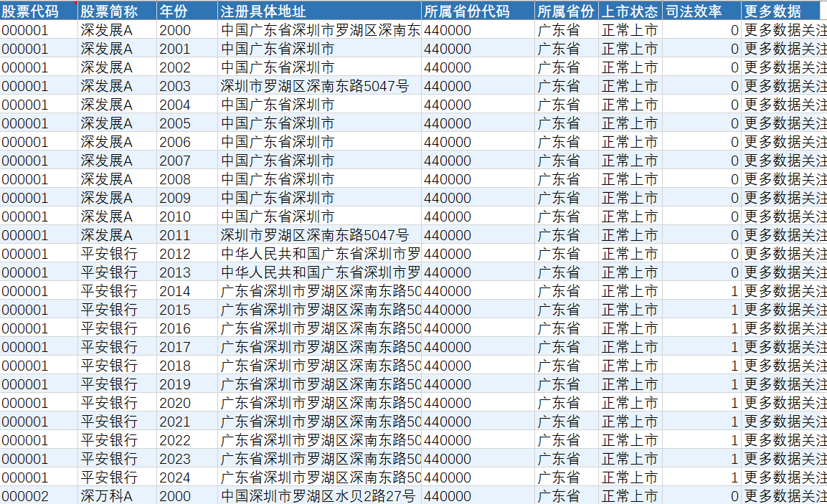Screen dimensions: 827x504
Task: Click 平安银行 in the 2012 row
Action: pyautogui.click(x=117, y=254)
